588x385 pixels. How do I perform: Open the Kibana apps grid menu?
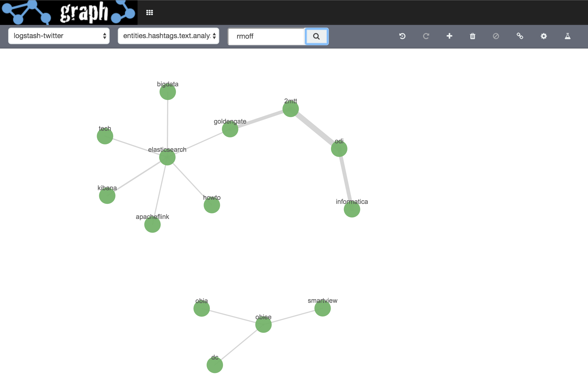click(x=150, y=12)
